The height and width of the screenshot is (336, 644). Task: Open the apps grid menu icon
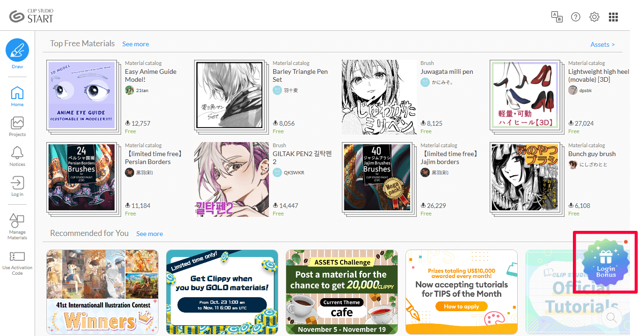coord(613,17)
